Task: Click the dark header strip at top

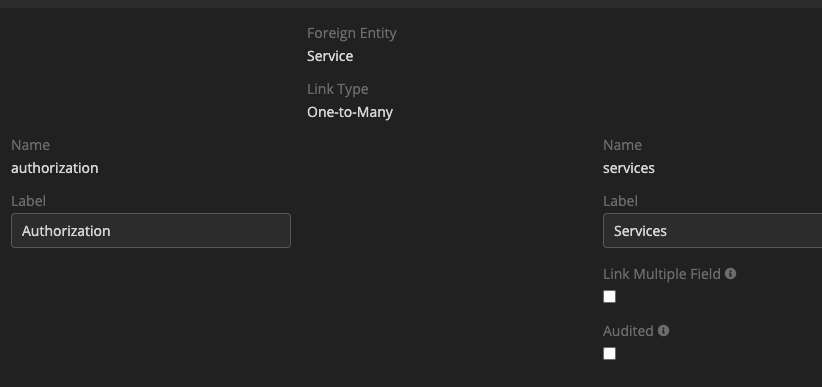Action: 411,4
